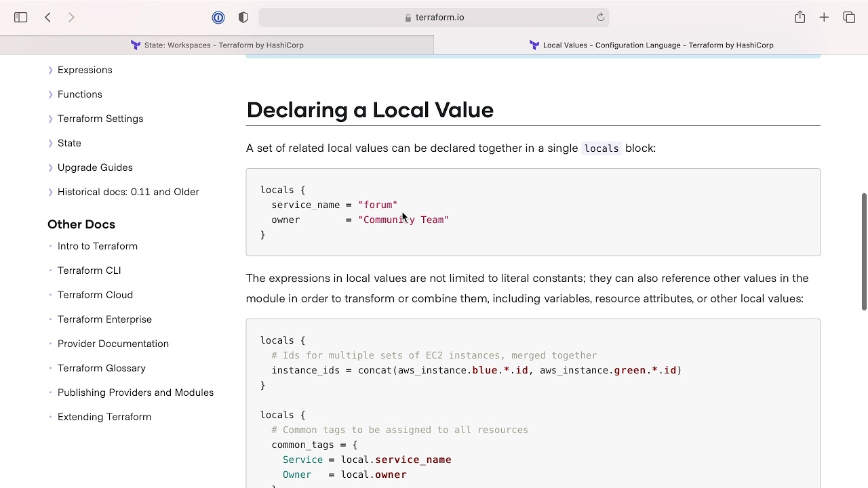Open Publishing Providers and Modules link
This screenshot has width=868, height=488.
coord(136,392)
